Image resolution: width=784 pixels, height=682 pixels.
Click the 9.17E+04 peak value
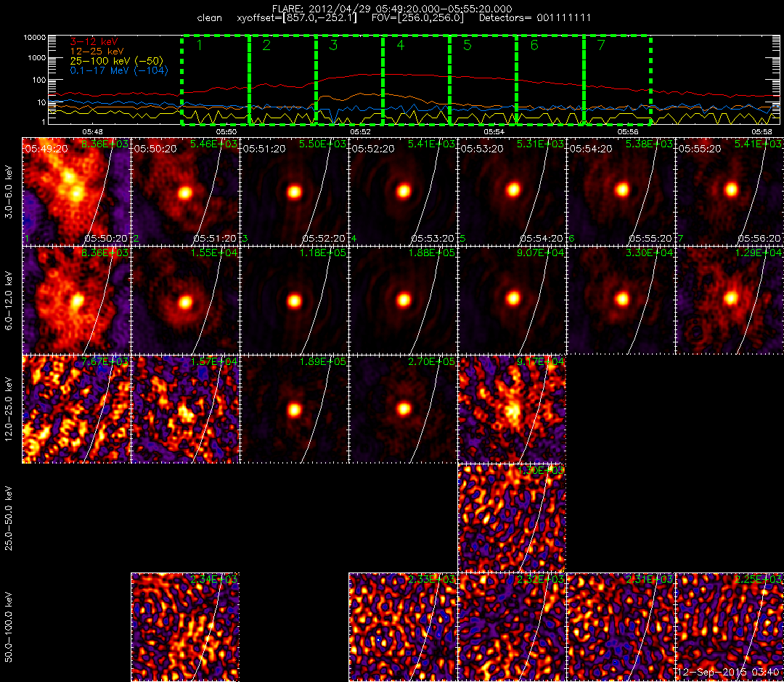click(x=541, y=362)
